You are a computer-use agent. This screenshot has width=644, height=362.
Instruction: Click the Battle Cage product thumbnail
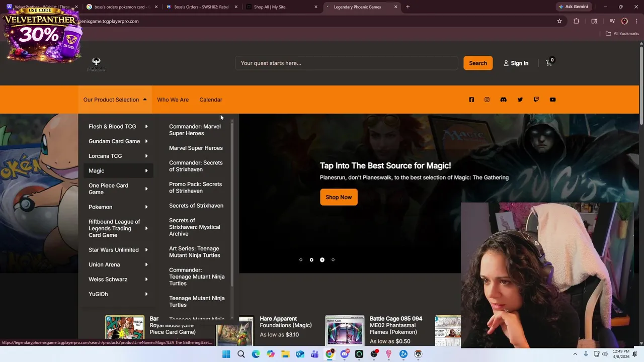(345, 331)
